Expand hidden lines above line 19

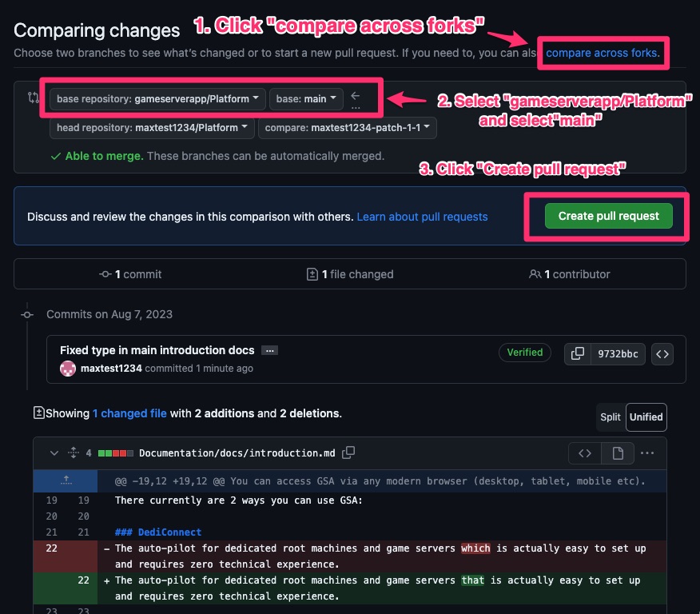pos(66,481)
